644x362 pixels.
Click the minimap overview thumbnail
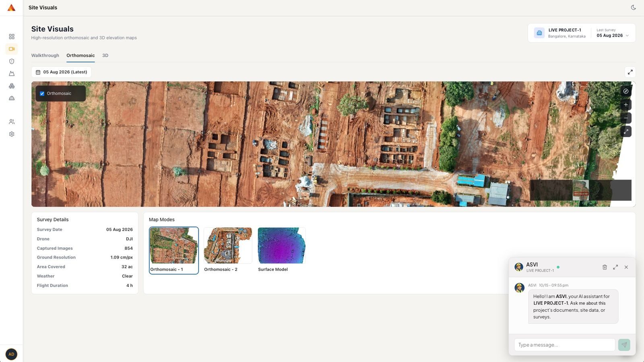point(580,190)
